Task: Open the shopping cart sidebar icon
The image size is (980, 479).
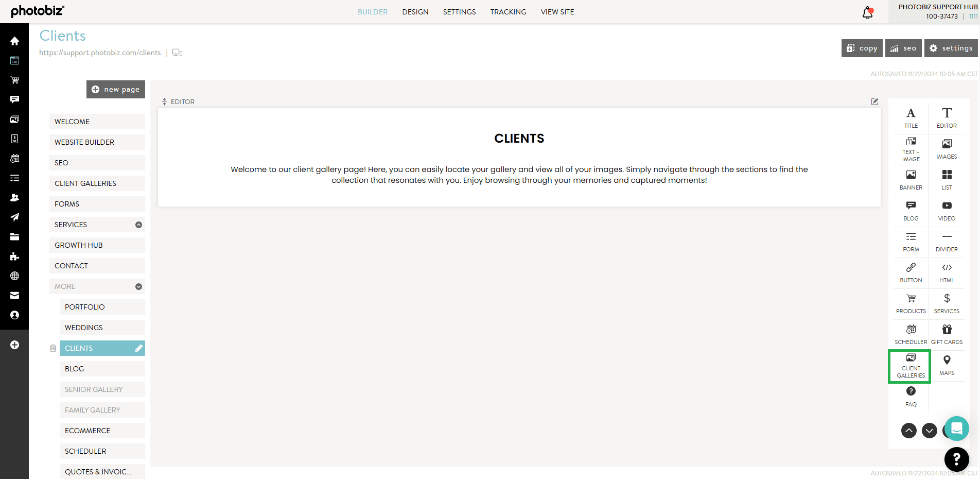Action: [x=14, y=80]
